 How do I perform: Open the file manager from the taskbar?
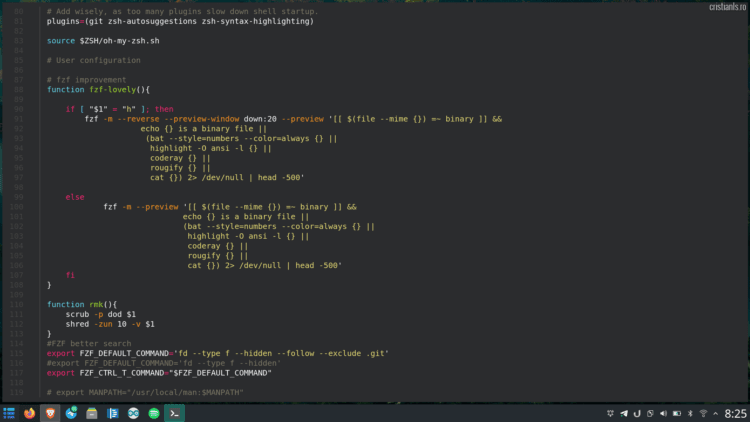click(92, 413)
